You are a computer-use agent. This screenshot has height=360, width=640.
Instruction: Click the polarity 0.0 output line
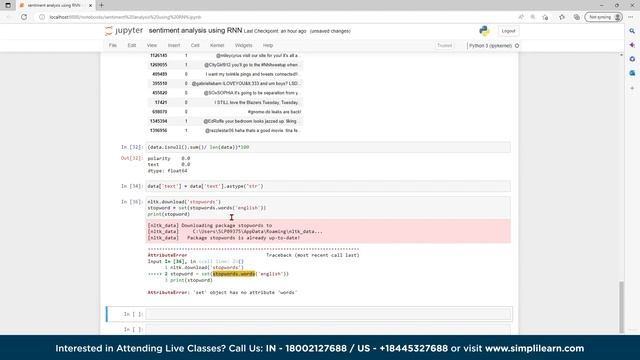point(169,158)
